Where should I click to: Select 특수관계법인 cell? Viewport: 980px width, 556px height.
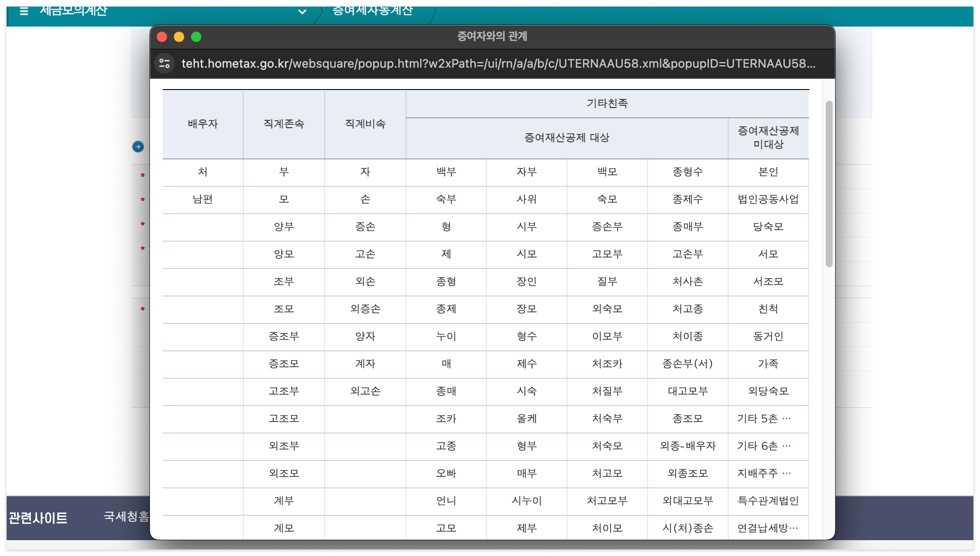[768, 501]
